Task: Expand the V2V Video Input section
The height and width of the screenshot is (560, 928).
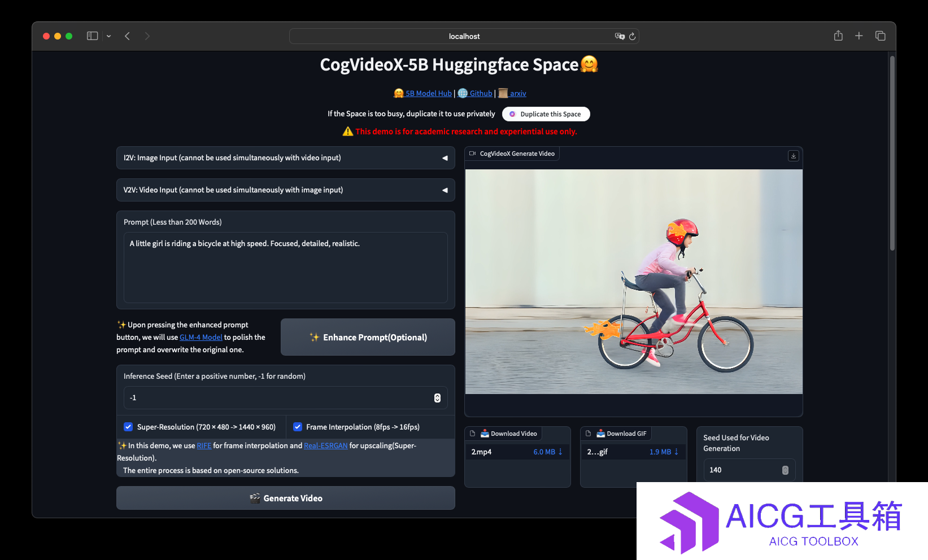Action: (285, 190)
